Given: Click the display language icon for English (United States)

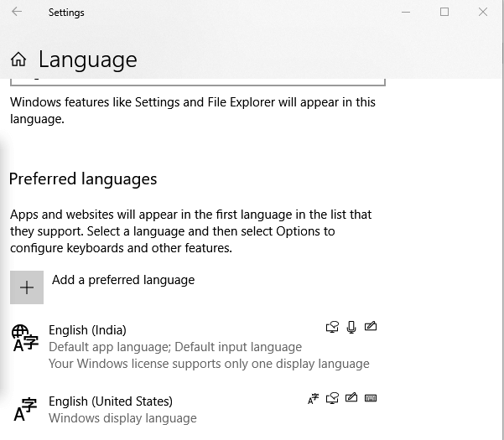Looking at the screenshot, I should [313, 399].
